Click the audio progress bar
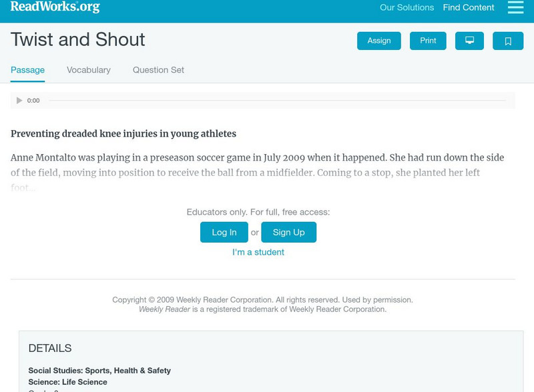The width and height of the screenshot is (534, 392). (280, 100)
